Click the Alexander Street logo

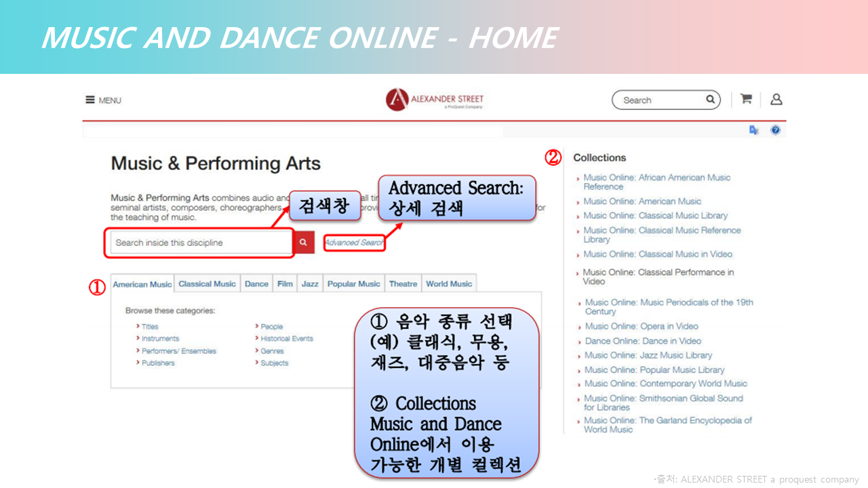pyautogui.click(x=435, y=100)
